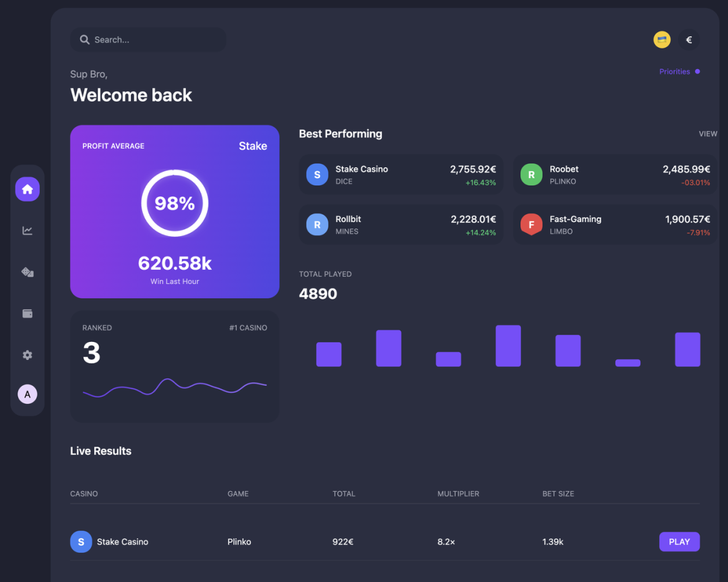Open the Home dashboard in sidebar
This screenshot has height=582, width=728.
pyautogui.click(x=28, y=189)
